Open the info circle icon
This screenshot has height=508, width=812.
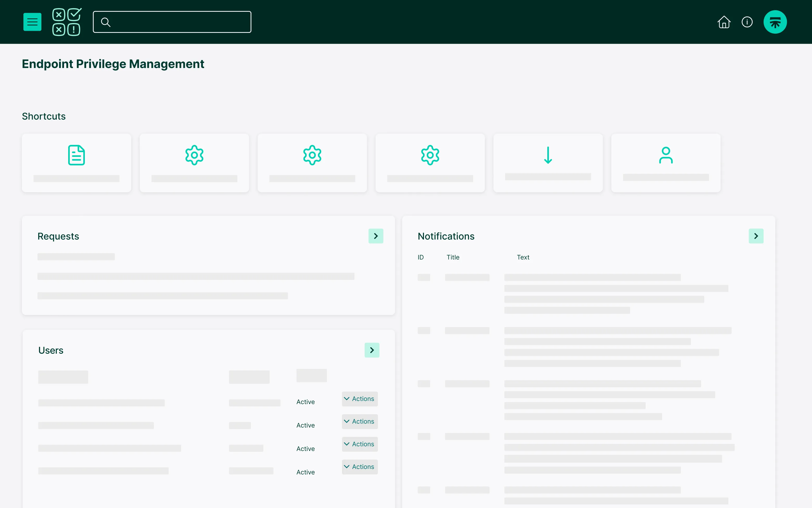click(747, 22)
